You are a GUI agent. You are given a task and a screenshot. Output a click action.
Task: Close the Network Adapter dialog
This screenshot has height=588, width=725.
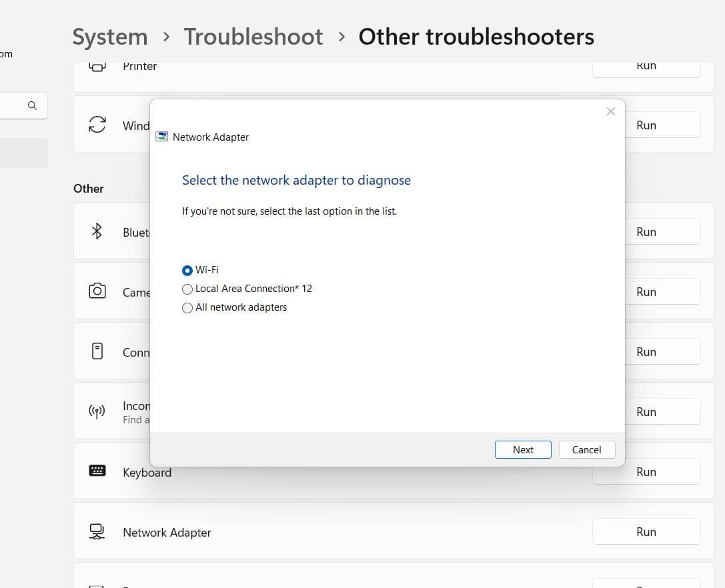click(x=611, y=111)
